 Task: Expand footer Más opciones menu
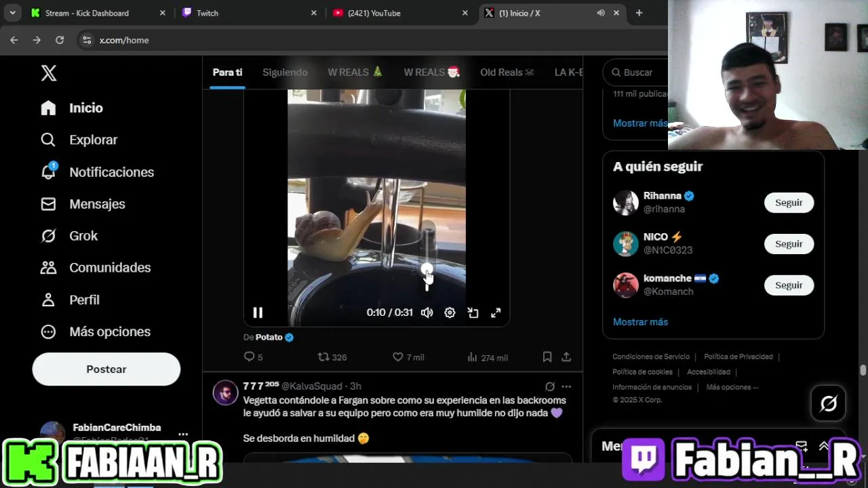coord(732,388)
